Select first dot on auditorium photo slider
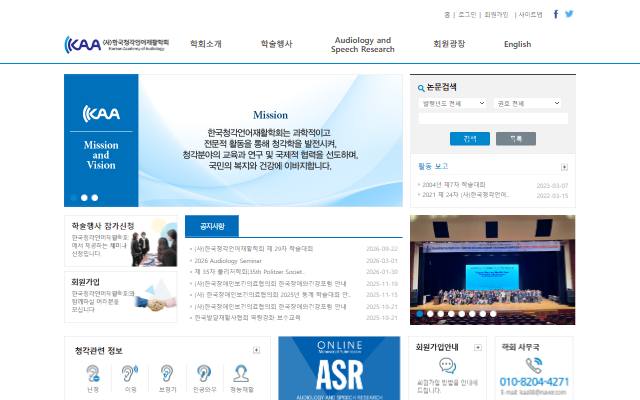This screenshot has width=640, height=400. (x=420, y=314)
